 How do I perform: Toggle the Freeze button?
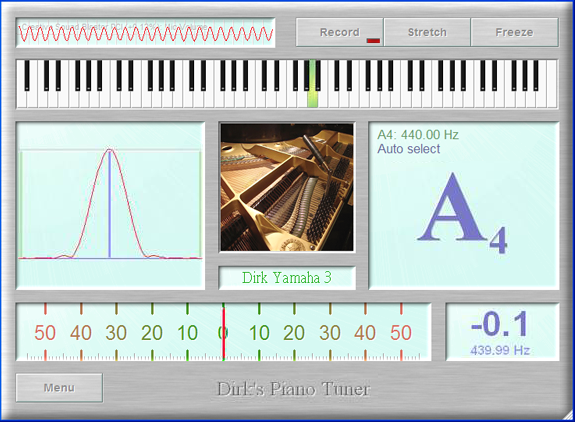click(x=514, y=32)
